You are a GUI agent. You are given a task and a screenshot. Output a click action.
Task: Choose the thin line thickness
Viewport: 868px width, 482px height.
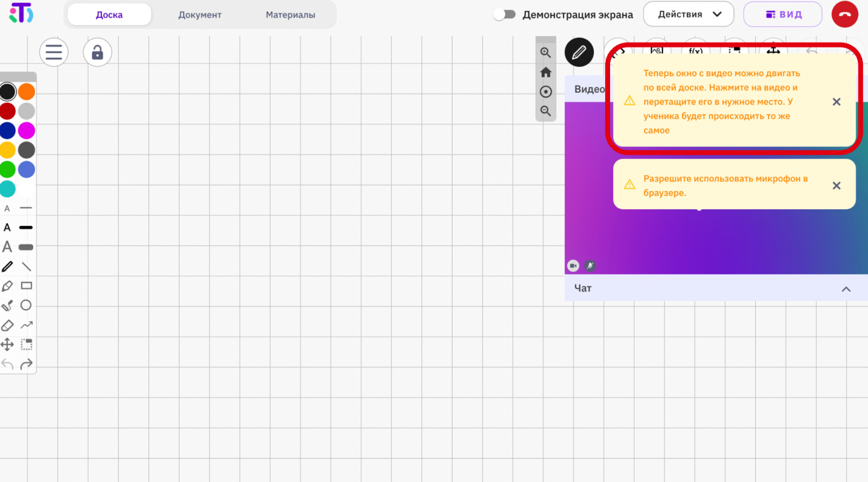tap(26, 208)
